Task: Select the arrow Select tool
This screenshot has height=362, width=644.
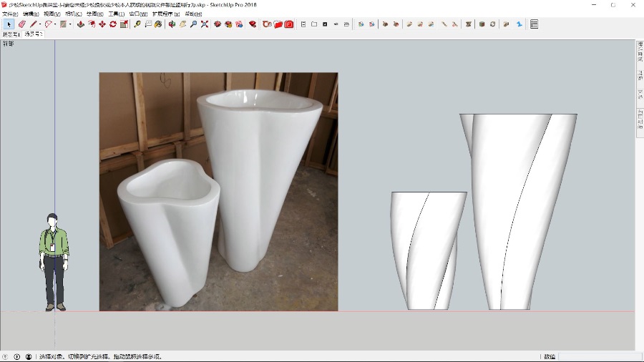Action: coord(9,24)
